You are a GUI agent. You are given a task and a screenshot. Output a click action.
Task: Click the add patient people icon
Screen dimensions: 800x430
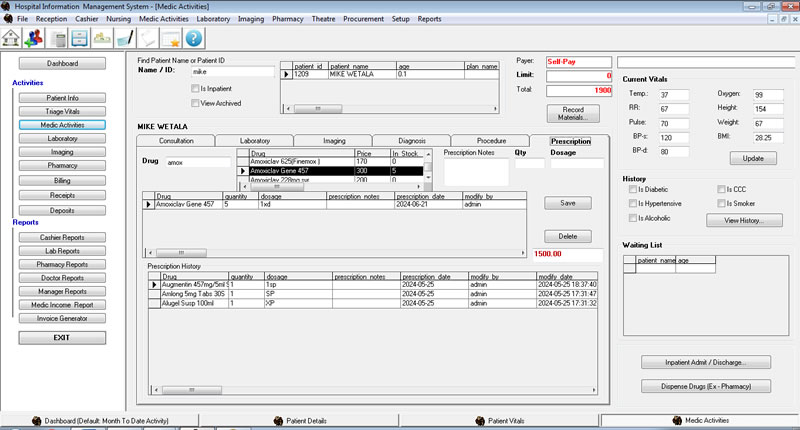36,38
